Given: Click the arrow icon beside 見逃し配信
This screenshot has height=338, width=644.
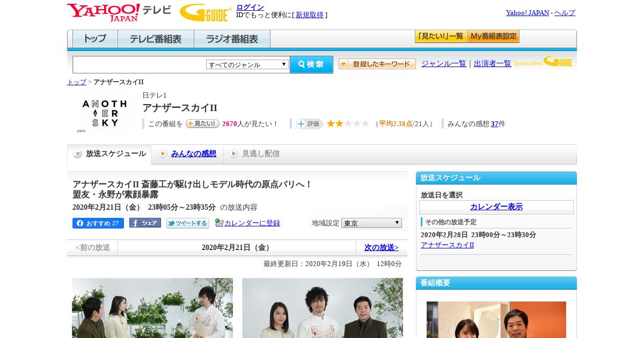Looking at the screenshot, I should pyautogui.click(x=233, y=154).
